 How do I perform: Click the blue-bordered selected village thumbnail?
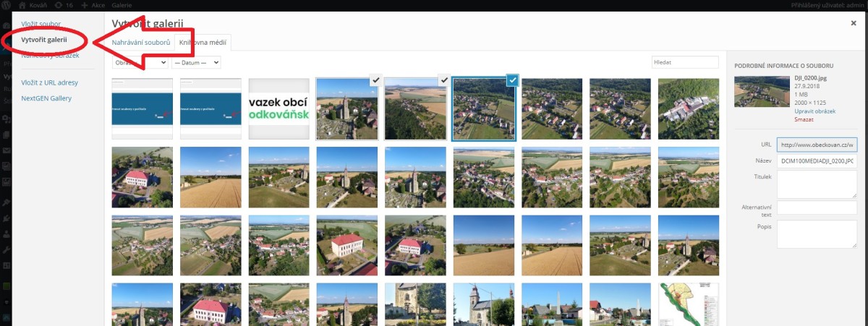[484, 108]
